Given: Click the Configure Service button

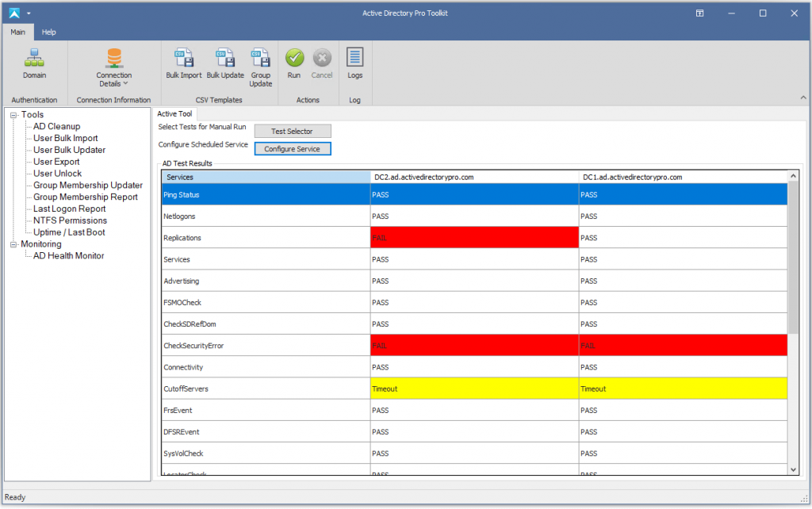Looking at the screenshot, I should pos(293,149).
